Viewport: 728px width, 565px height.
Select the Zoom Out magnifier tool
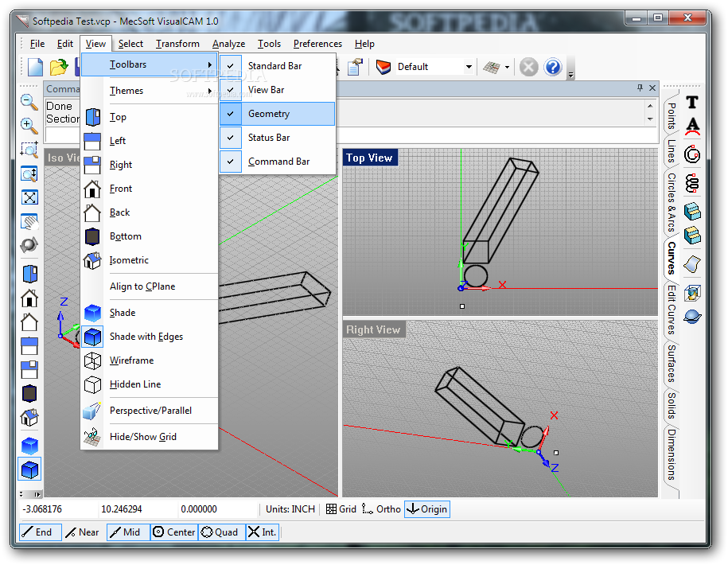point(29,102)
